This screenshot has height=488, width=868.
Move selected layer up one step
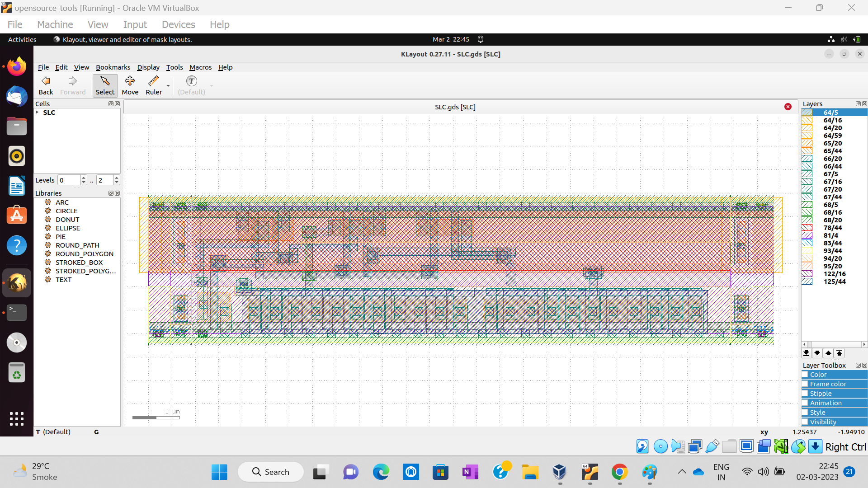[828, 353]
